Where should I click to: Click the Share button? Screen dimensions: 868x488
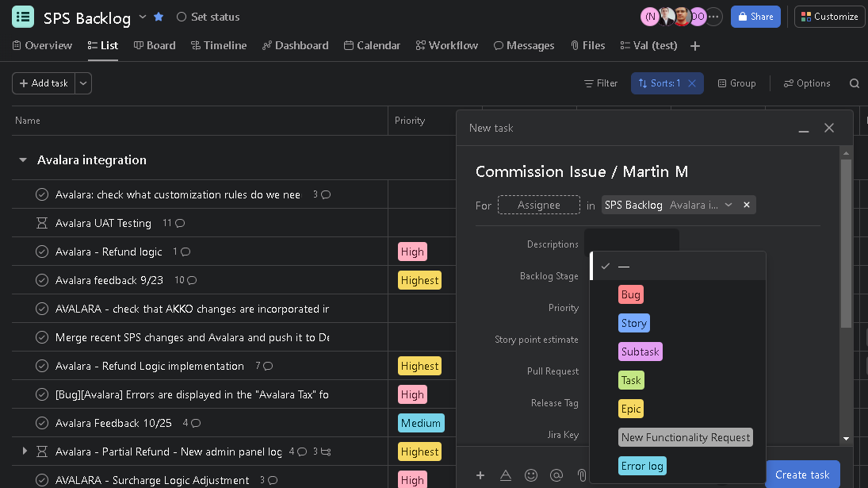tap(755, 17)
